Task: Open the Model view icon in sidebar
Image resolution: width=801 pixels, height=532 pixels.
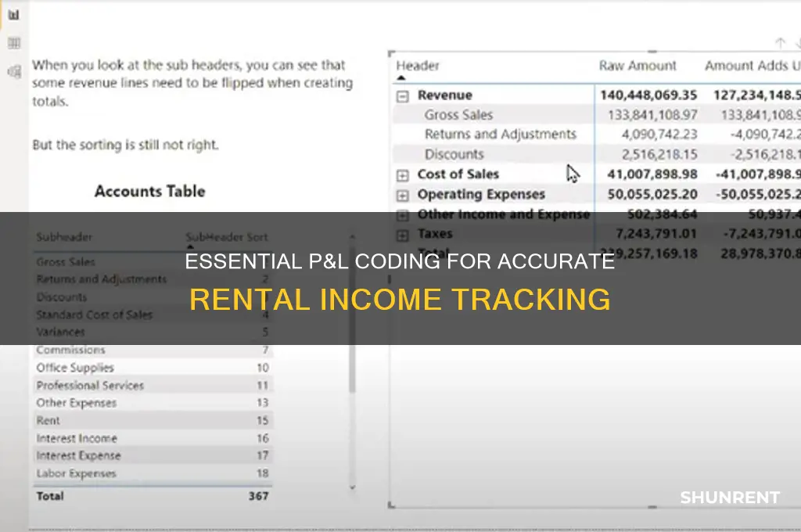Action: pyautogui.click(x=14, y=72)
